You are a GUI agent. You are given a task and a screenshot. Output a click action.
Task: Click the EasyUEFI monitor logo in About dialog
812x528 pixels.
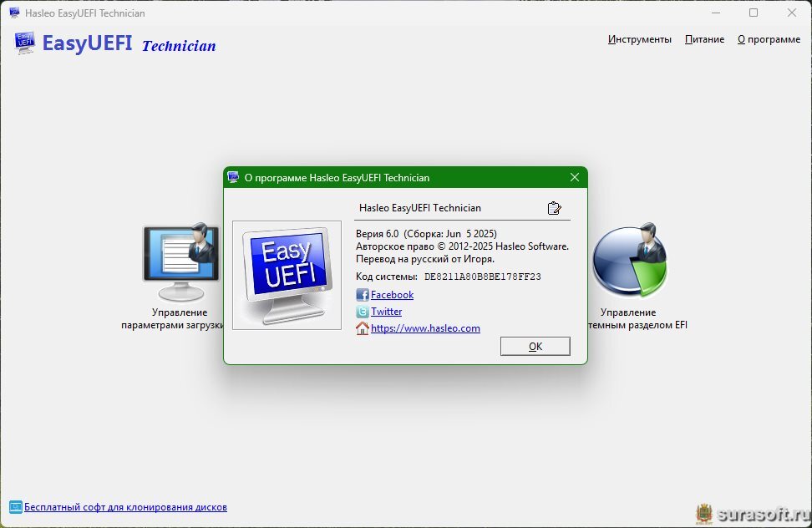(x=287, y=276)
